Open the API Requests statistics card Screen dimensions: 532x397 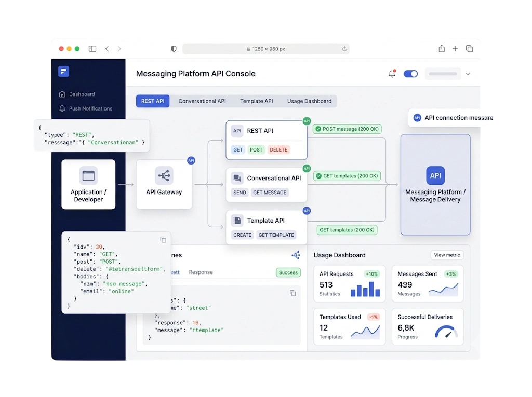click(x=350, y=283)
